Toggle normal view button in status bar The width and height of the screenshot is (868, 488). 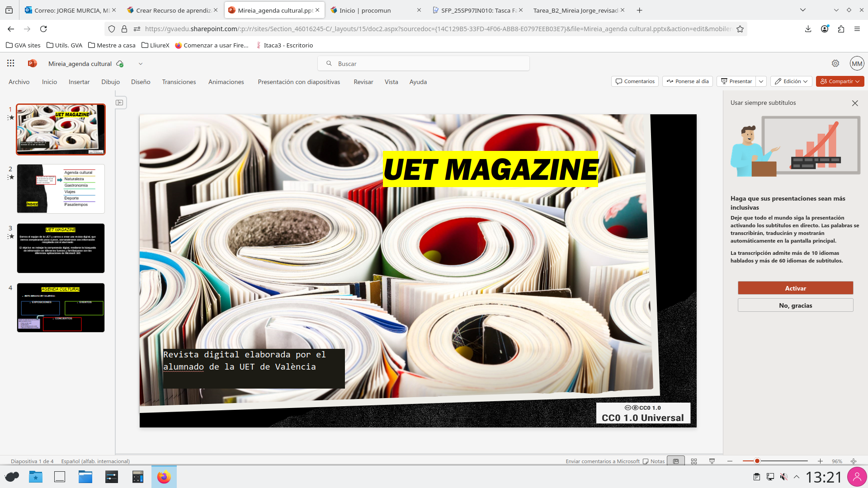(x=676, y=461)
